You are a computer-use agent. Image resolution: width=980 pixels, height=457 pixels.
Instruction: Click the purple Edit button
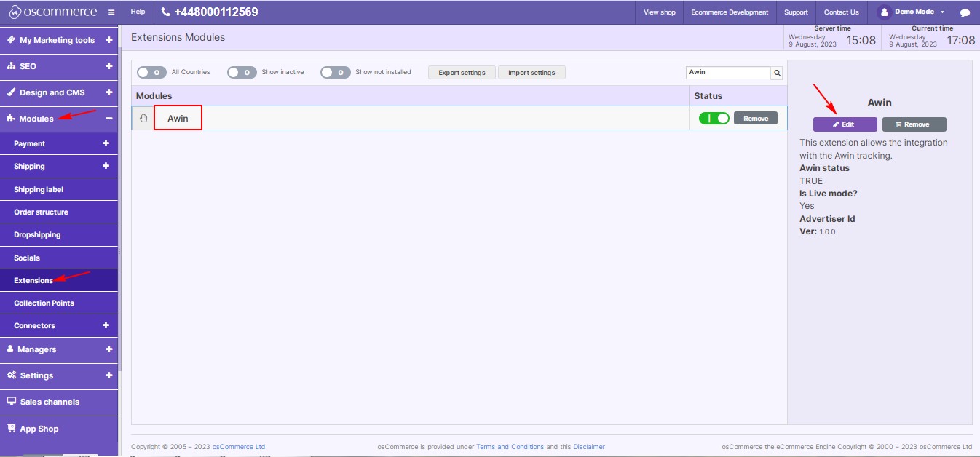pos(845,124)
